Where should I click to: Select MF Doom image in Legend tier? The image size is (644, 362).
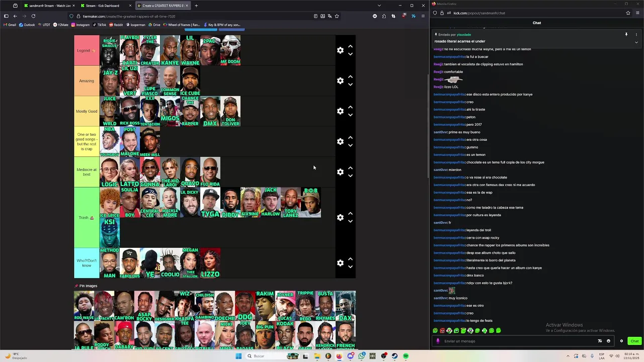(x=230, y=50)
